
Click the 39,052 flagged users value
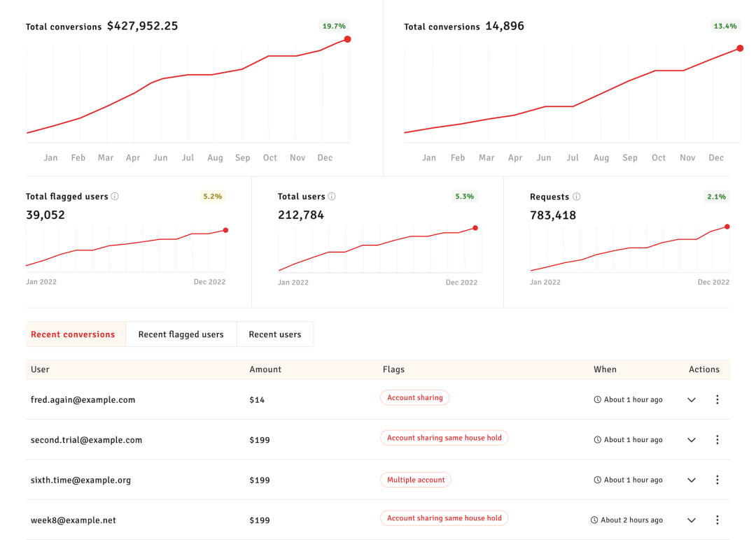(45, 215)
